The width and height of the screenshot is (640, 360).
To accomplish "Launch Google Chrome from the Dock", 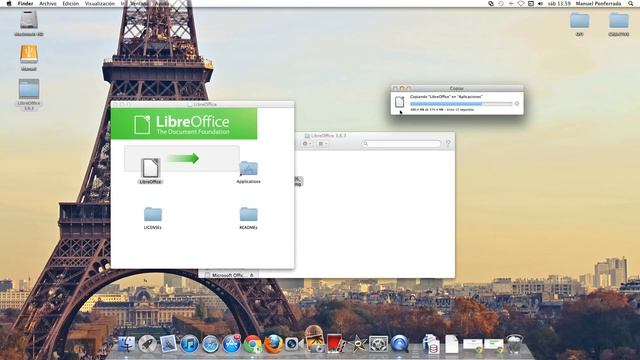I will [253, 344].
